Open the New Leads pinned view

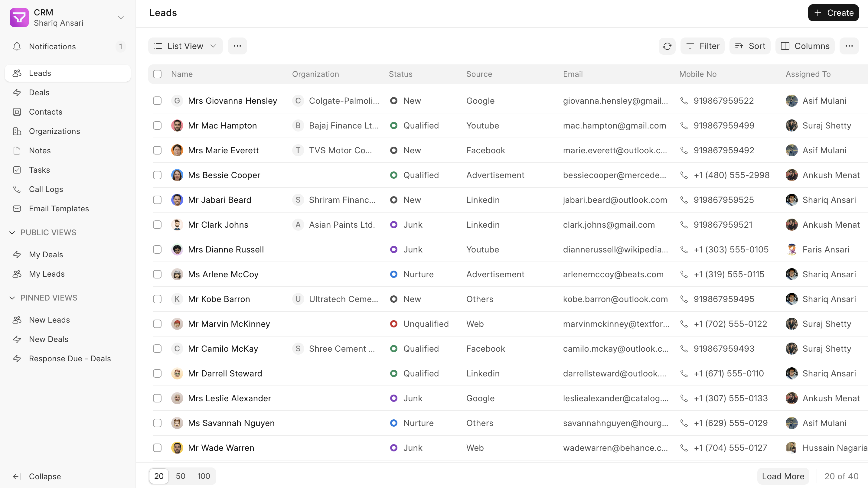click(x=49, y=320)
